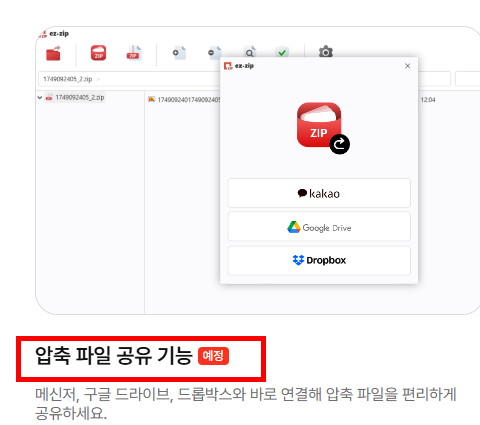Click the red 예정 badge
Image resolution: width=480 pixels, height=425 pixels.
(213, 356)
